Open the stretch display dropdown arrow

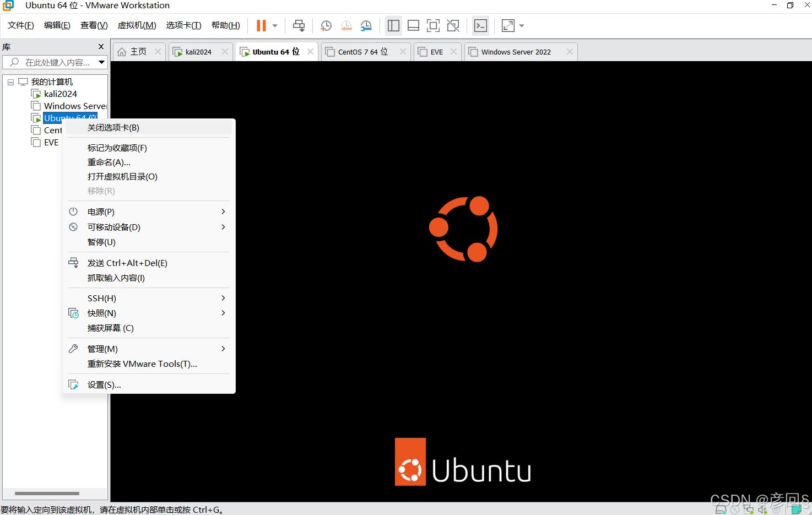tap(522, 25)
